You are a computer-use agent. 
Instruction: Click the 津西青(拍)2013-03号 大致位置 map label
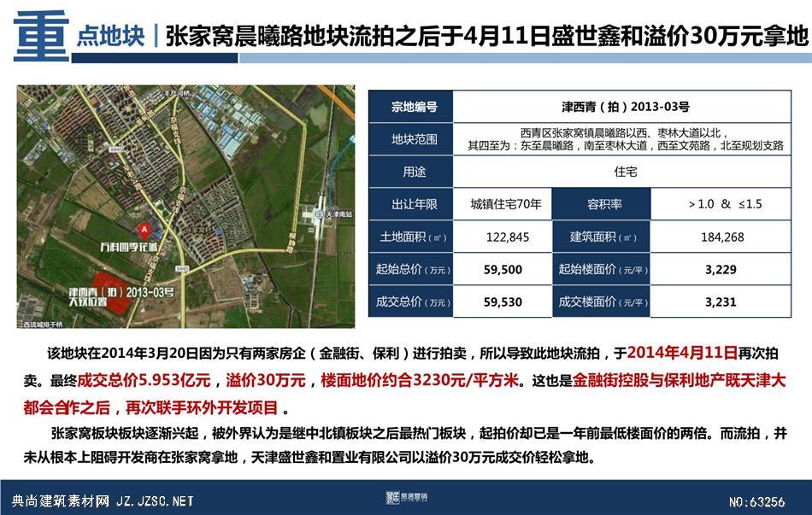(x=122, y=296)
